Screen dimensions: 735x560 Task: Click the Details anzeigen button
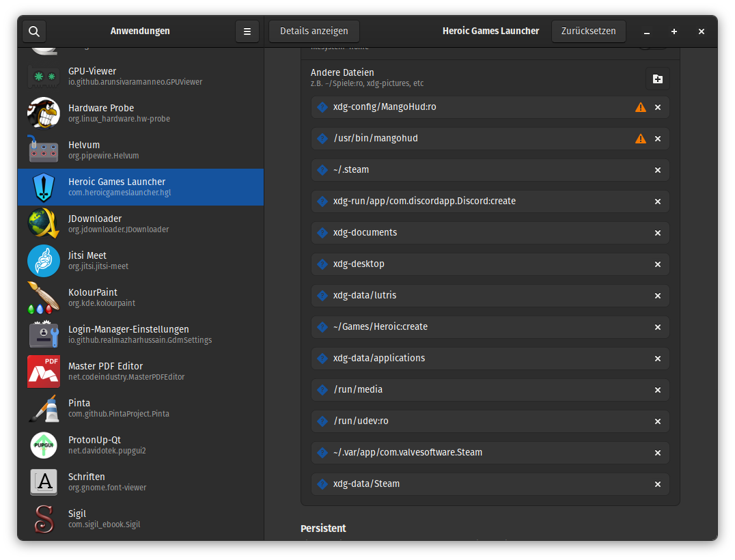click(x=314, y=31)
